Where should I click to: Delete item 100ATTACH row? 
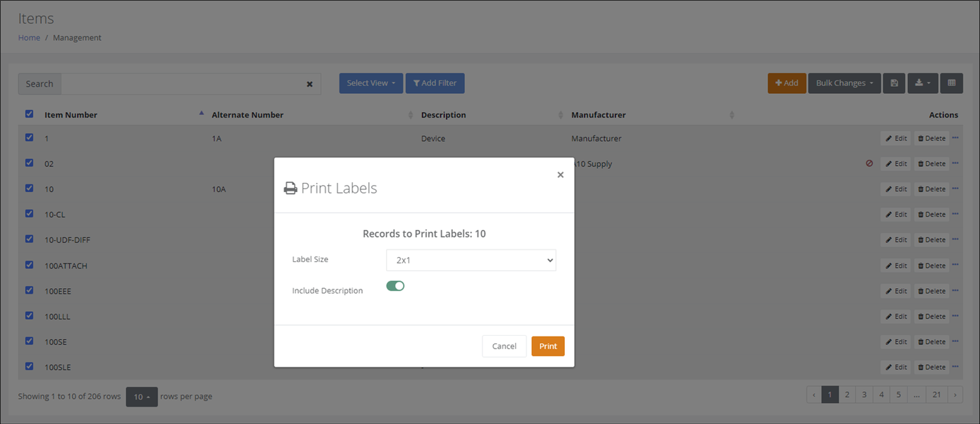931,266
